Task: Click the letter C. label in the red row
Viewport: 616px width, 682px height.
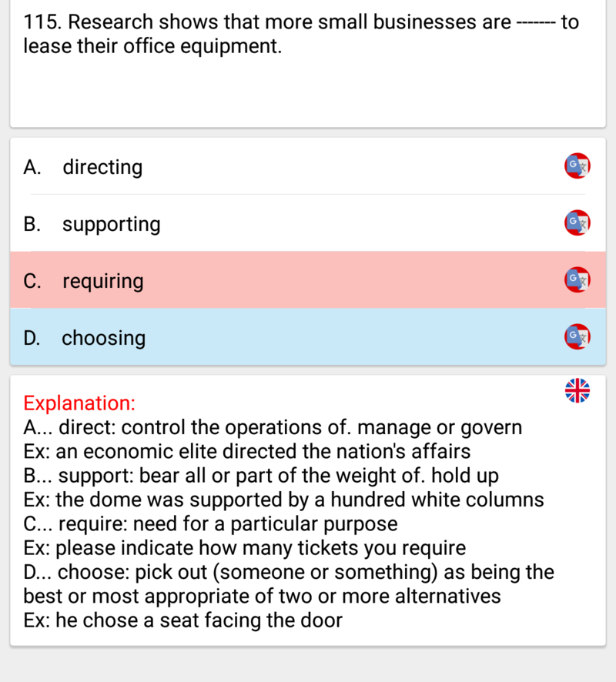Action: 32,281
